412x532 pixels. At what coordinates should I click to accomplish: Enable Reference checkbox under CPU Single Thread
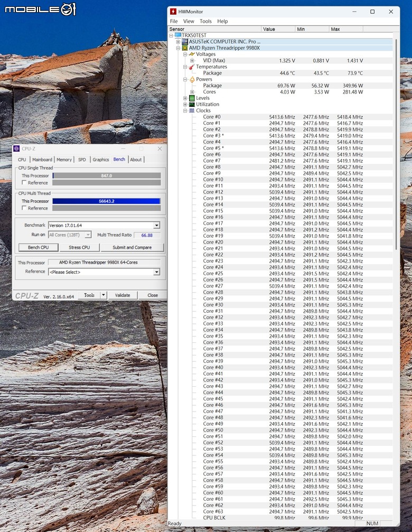coord(24,183)
